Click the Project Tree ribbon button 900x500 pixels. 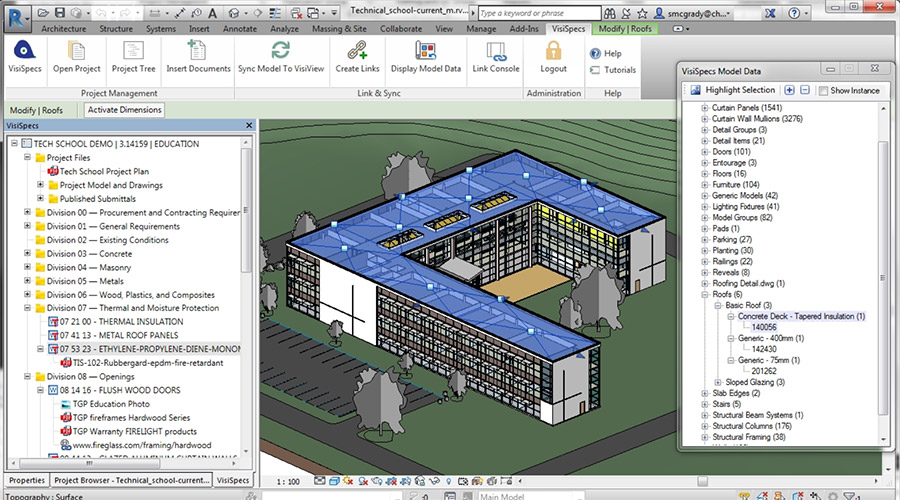[x=133, y=57]
